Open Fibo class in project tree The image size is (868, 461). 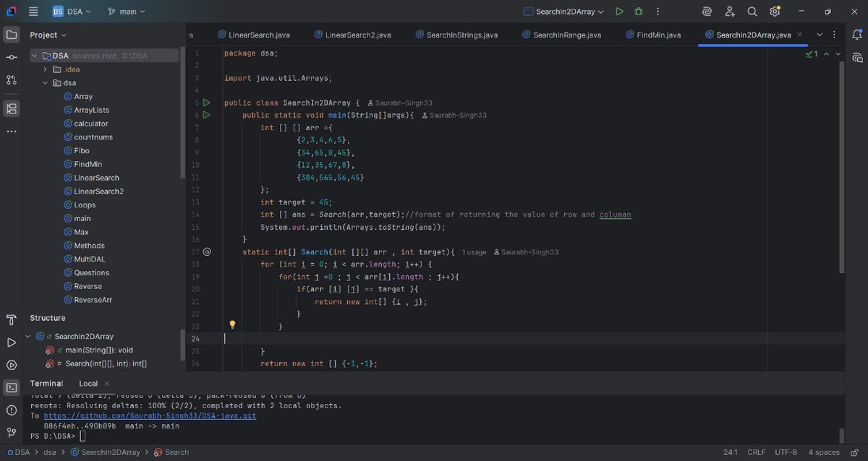(x=82, y=150)
